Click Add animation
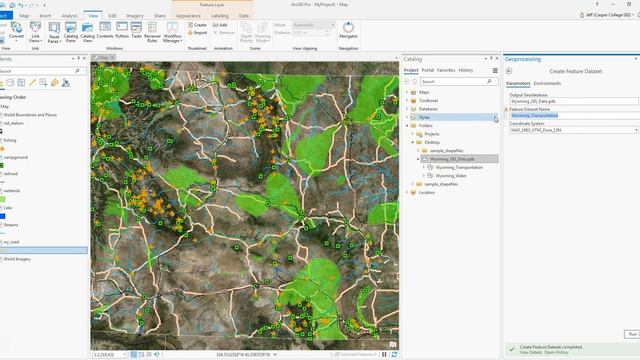 pyautogui.click(x=220, y=25)
